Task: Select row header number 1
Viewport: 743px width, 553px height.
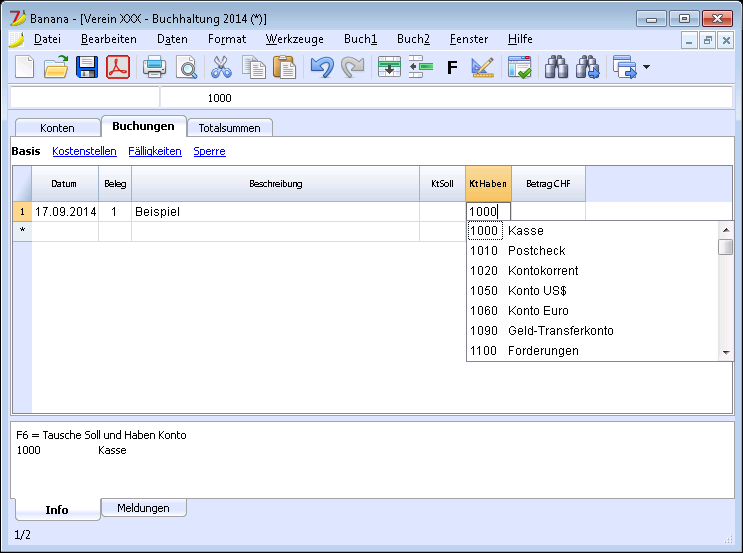Action: tap(22, 211)
